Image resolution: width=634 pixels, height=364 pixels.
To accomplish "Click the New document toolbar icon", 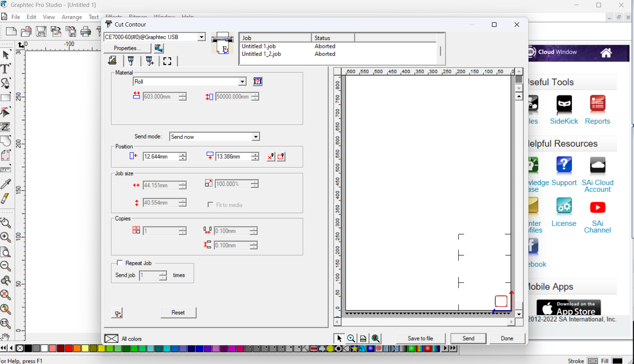I will pyautogui.click(x=11, y=31).
